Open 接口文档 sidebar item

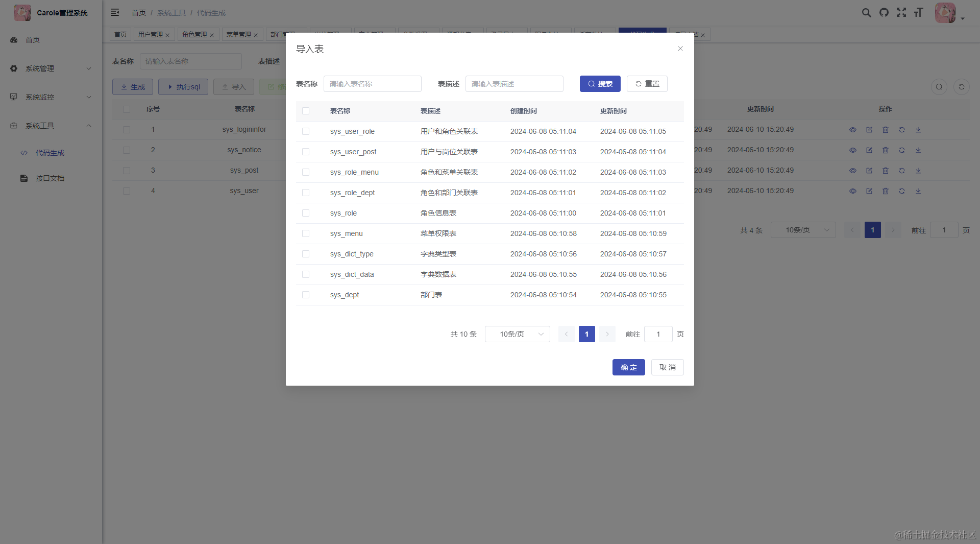(51, 178)
